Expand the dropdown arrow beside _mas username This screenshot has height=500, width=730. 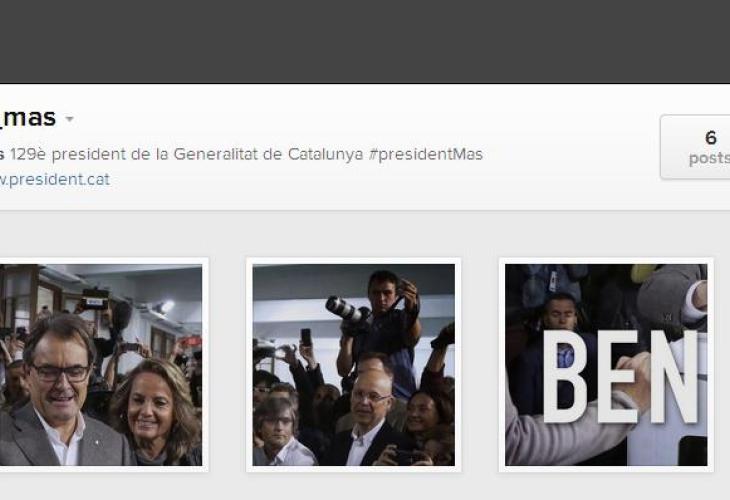pos(69,119)
